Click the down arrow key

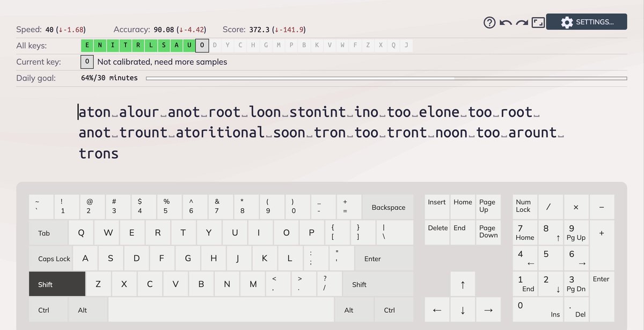[x=463, y=310]
